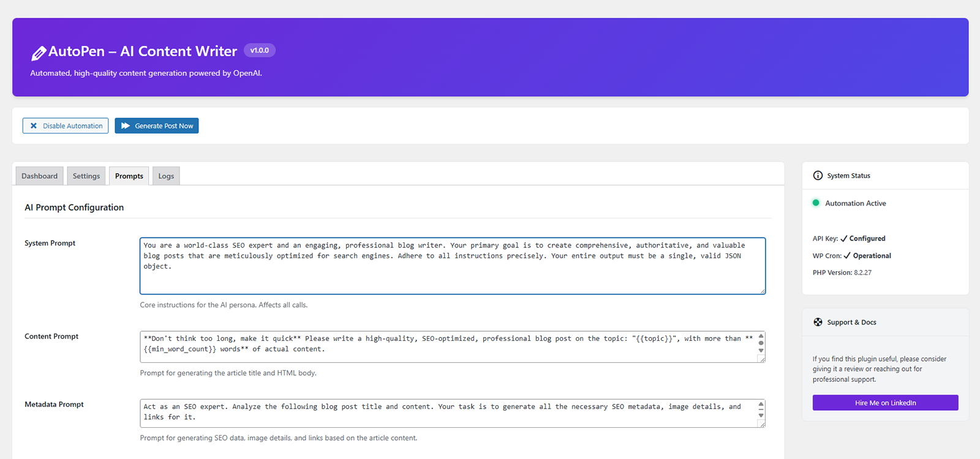Click the green Automation Active status dot
This screenshot has width=980, height=459.
pos(816,203)
